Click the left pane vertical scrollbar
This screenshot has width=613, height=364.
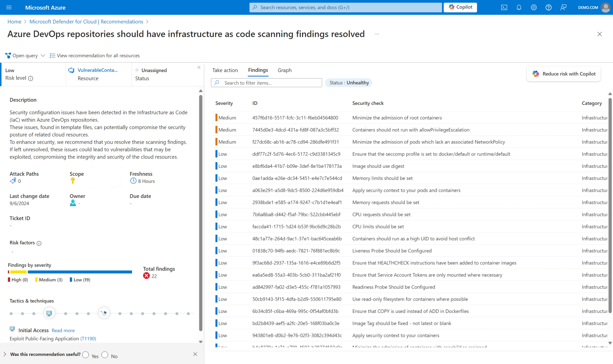pos(201,213)
